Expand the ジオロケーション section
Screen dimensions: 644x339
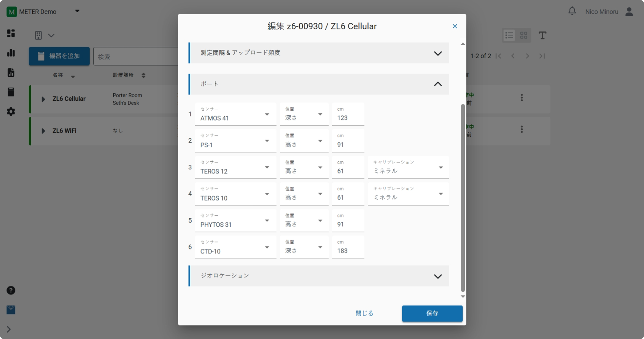(x=319, y=276)
